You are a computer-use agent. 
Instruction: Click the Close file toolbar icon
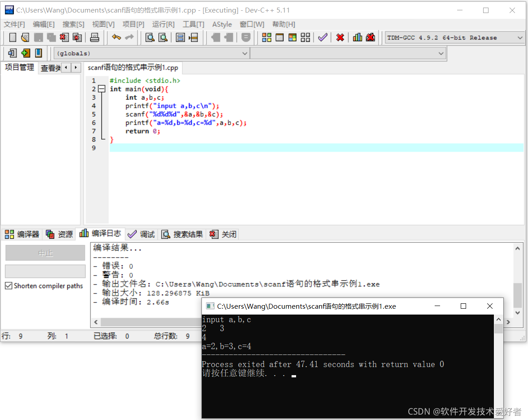64,37
